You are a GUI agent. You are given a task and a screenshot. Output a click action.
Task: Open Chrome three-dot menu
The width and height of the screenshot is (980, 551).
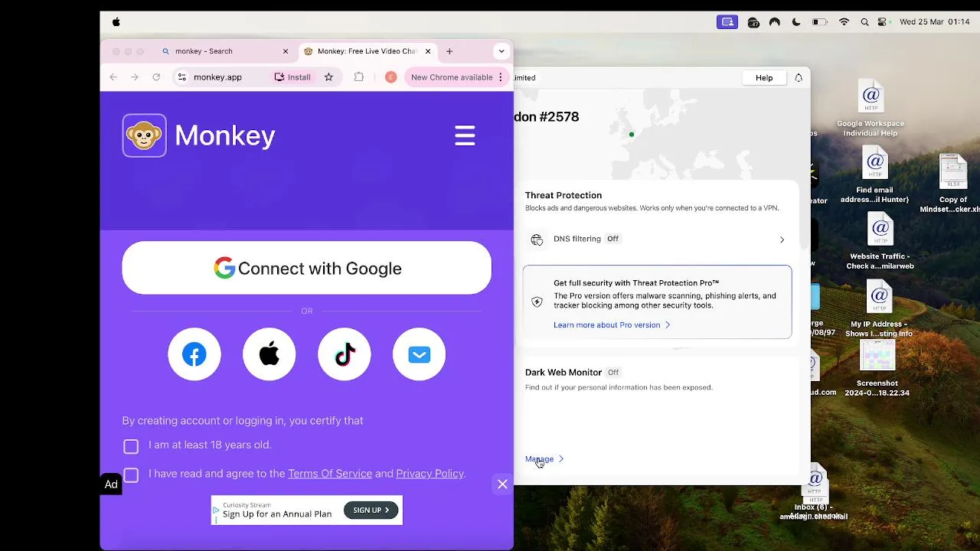pos(501,77)
